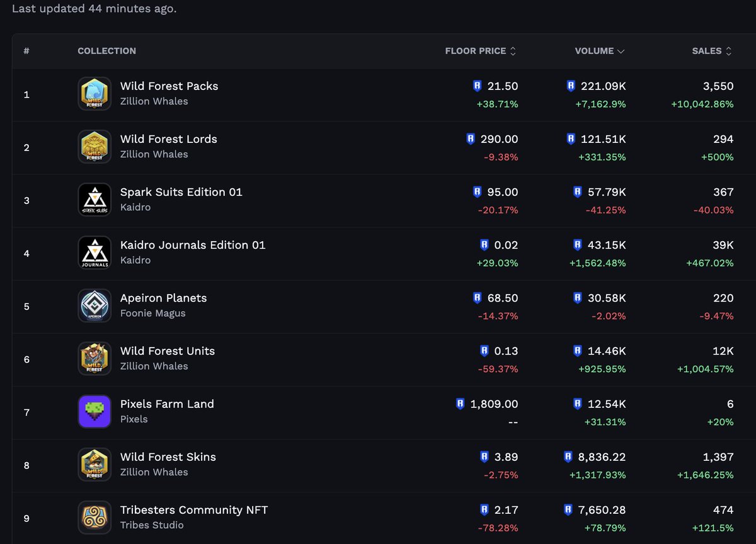
Task: Select the 3,550 sales value
Action: [x=718, y=86]
